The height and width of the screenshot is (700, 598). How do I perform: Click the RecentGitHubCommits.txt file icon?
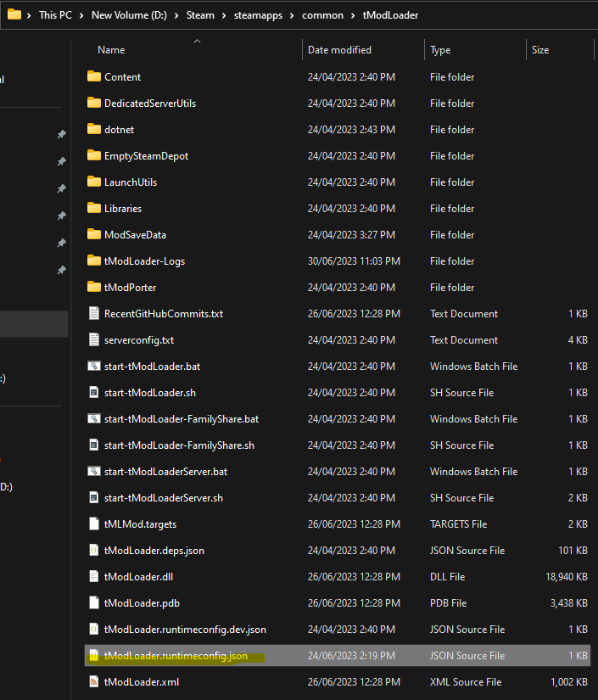pyautogui.click(x=93, y=313)
